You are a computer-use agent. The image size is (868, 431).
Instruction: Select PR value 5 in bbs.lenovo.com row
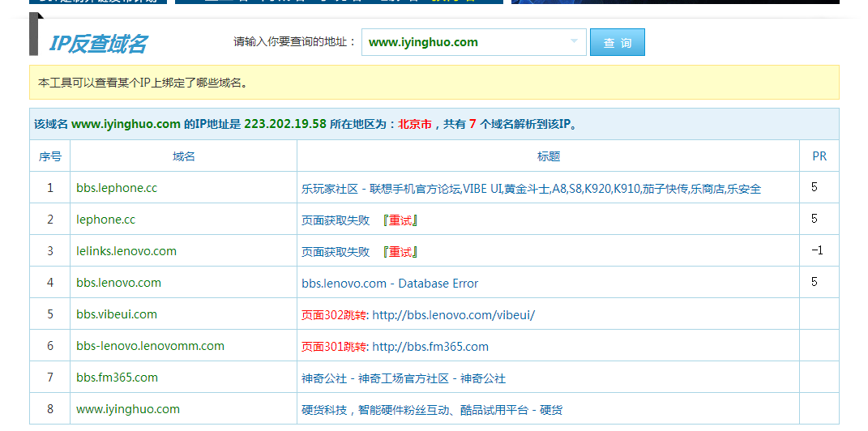(815, 282)
